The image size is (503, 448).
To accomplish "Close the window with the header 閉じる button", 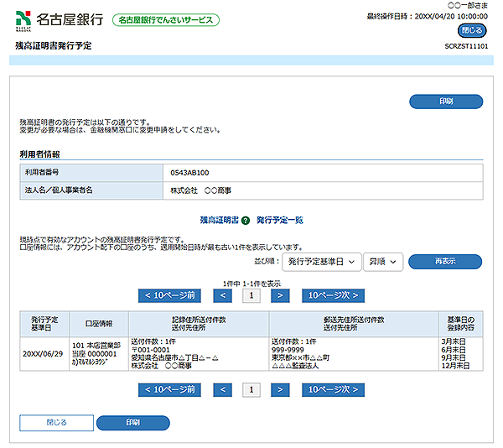I will tap(472, 30).
